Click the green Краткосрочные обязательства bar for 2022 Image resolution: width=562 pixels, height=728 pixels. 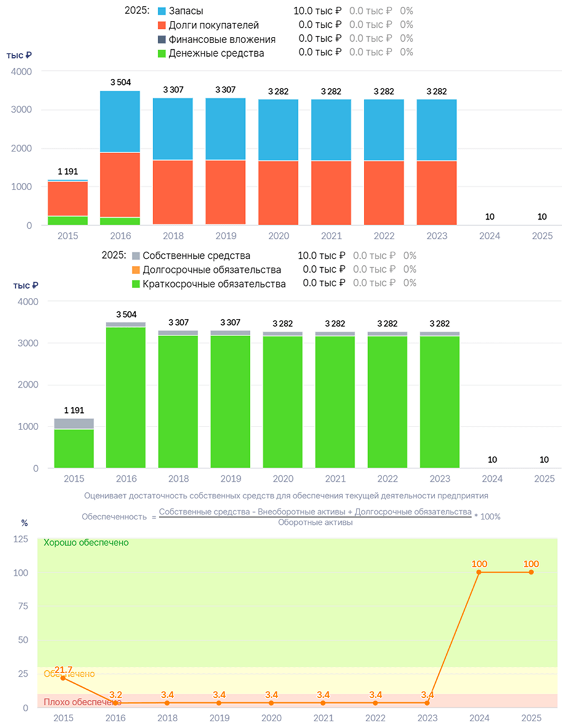click(387, 402)
